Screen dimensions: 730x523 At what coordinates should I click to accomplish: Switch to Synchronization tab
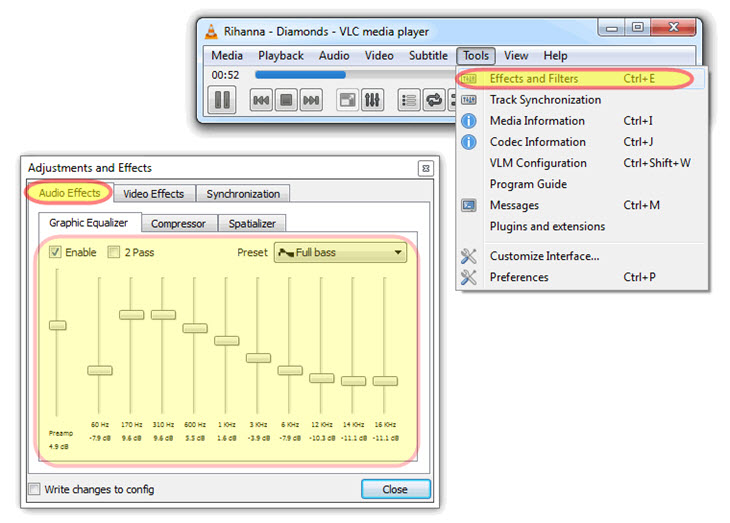pos(243,194)
